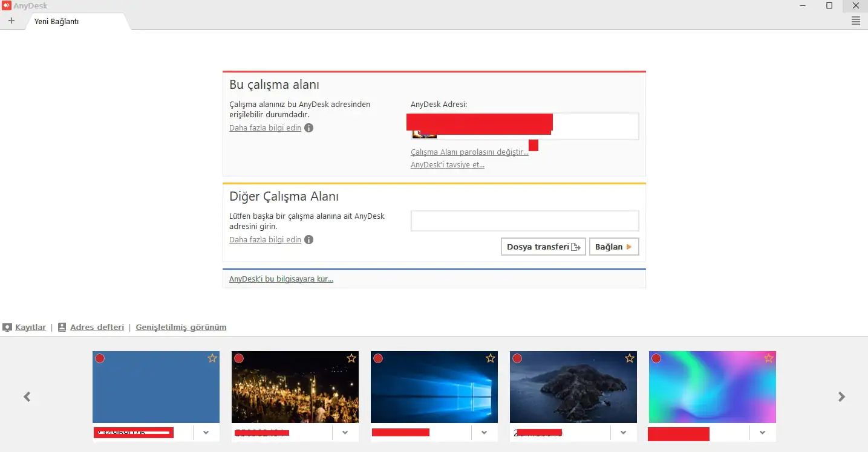This screenshot has width=868, height=452.
Task: Open Kayıtlar recordings link
Action: point(30,328)
